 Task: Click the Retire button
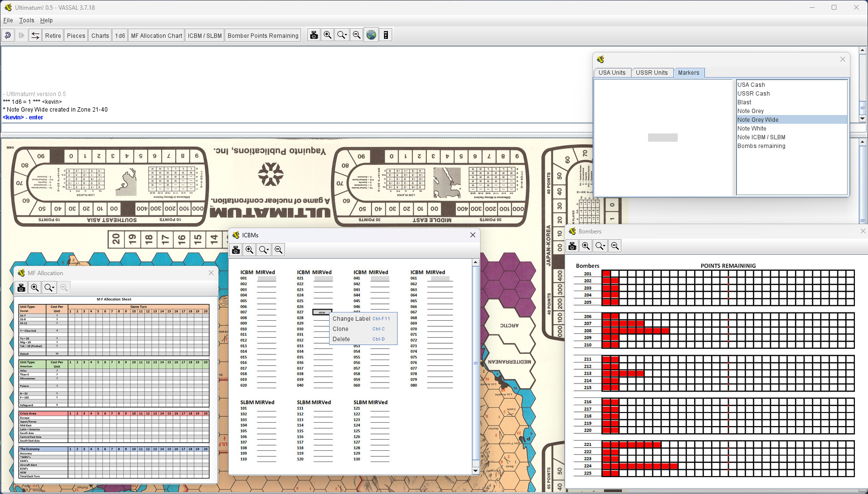tap(53, 35)
